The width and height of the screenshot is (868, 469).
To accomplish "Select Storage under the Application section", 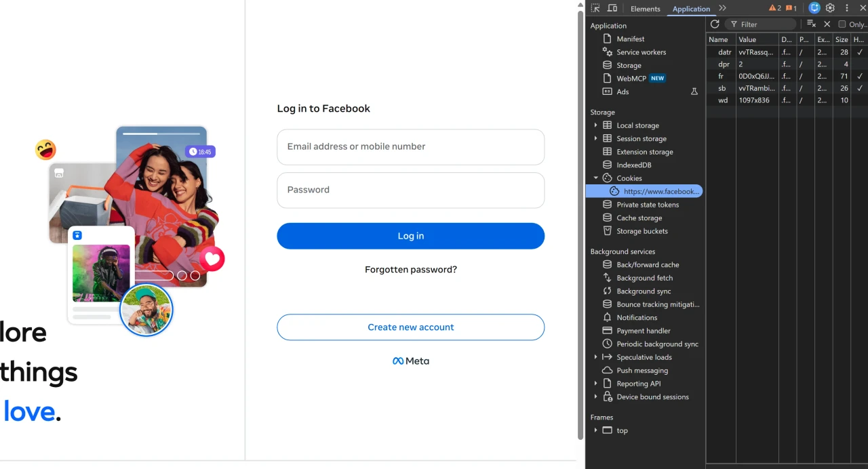I will pyautogui.click(x=629, y=66).
